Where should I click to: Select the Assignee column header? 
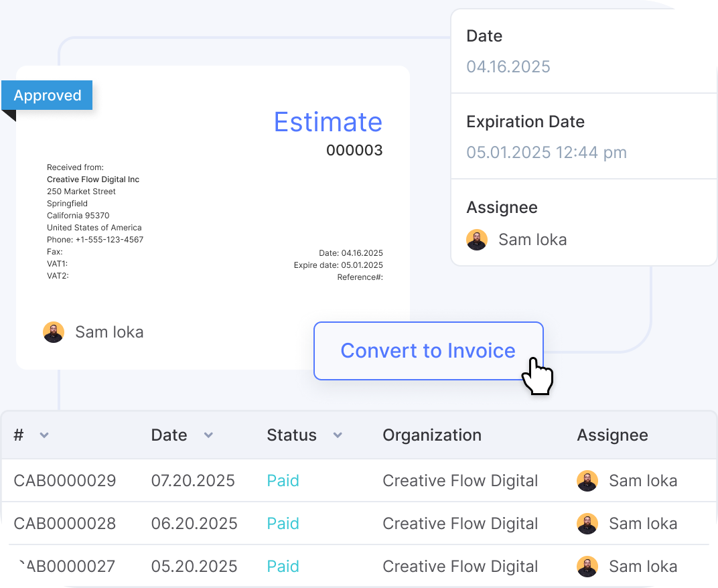click(x=612, y=435)
